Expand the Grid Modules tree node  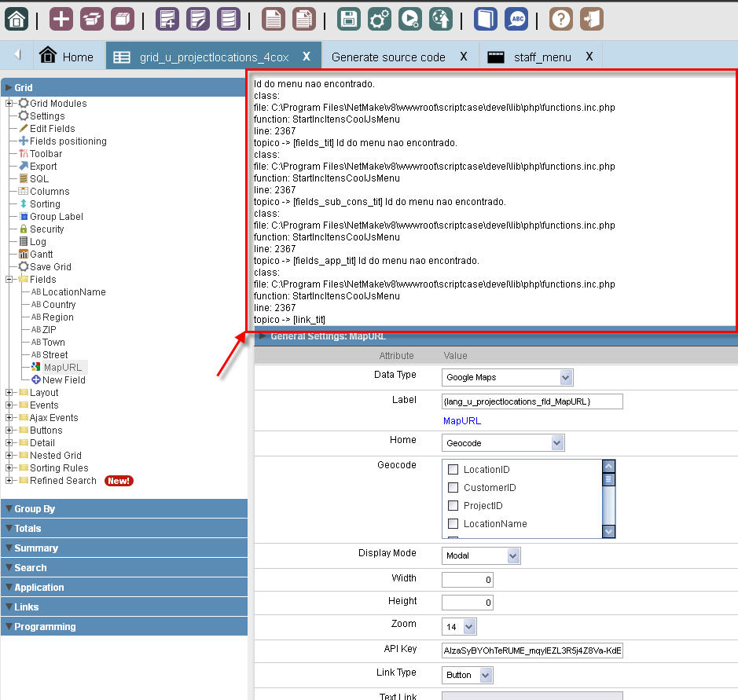(x=9, y=103)
